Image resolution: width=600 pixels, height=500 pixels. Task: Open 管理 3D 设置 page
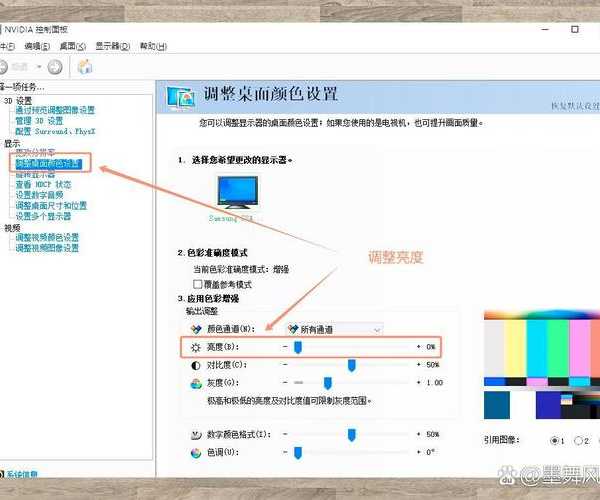point(39,121)
